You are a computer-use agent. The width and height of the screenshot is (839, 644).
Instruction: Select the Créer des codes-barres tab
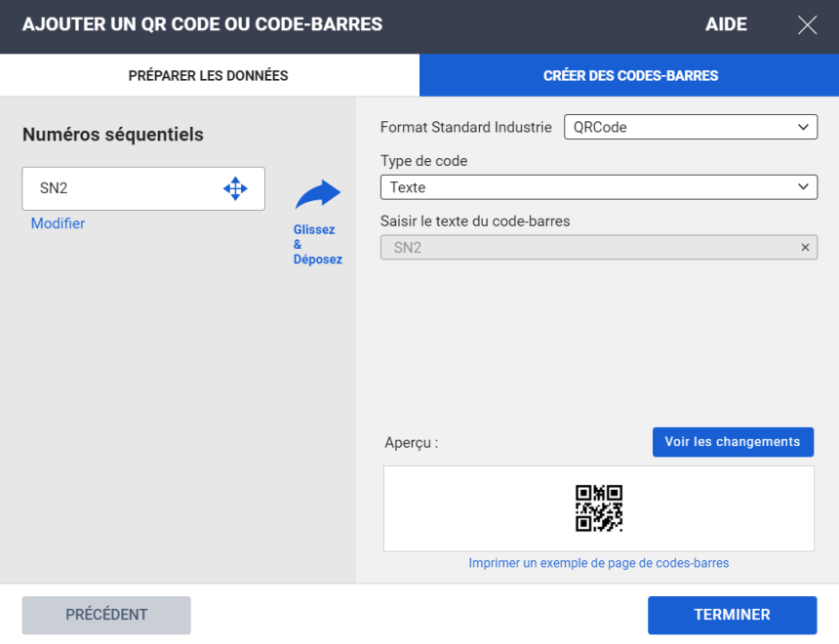coord(629,75)
